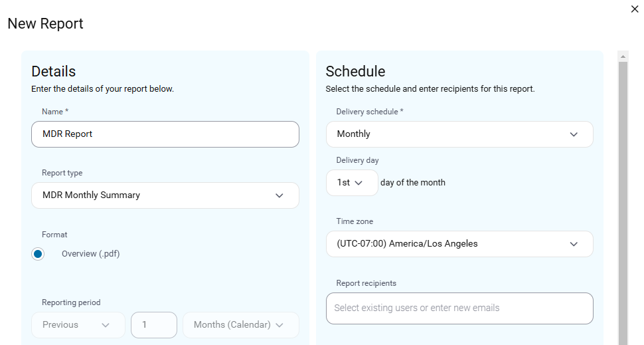Click the Name field containing MDR Report
The height and width of the screenshot is (345, 644).
165,134
